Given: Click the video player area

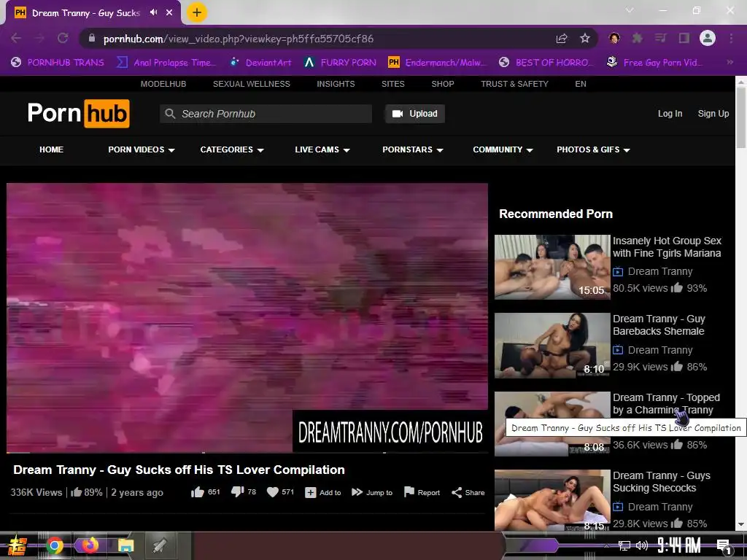Looking at the screenshot, I should click(247, 316).
